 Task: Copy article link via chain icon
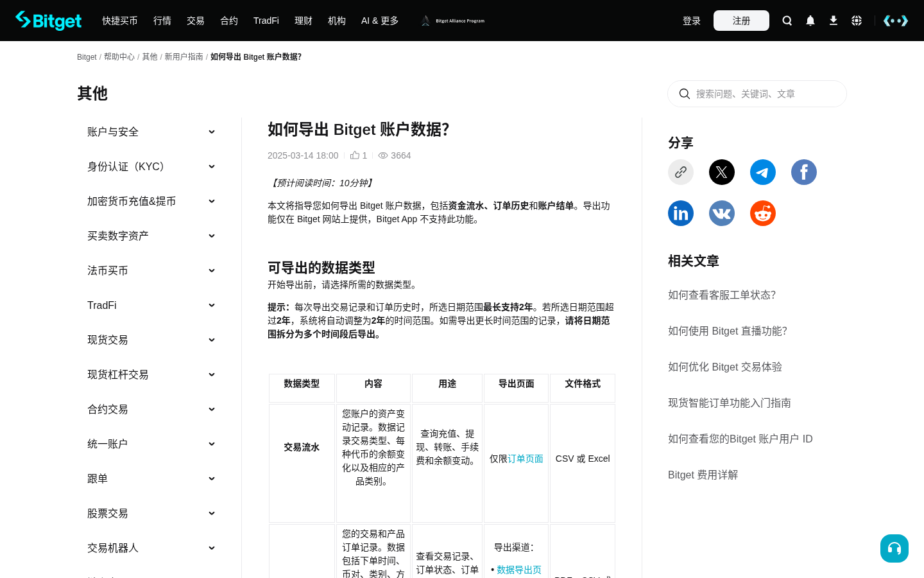point(681,172)
